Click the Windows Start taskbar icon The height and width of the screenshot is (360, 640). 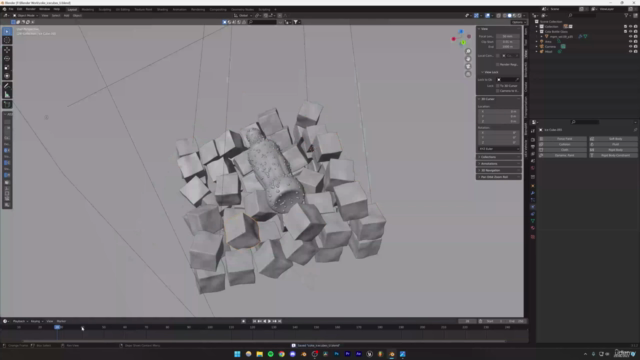(237, 354)
